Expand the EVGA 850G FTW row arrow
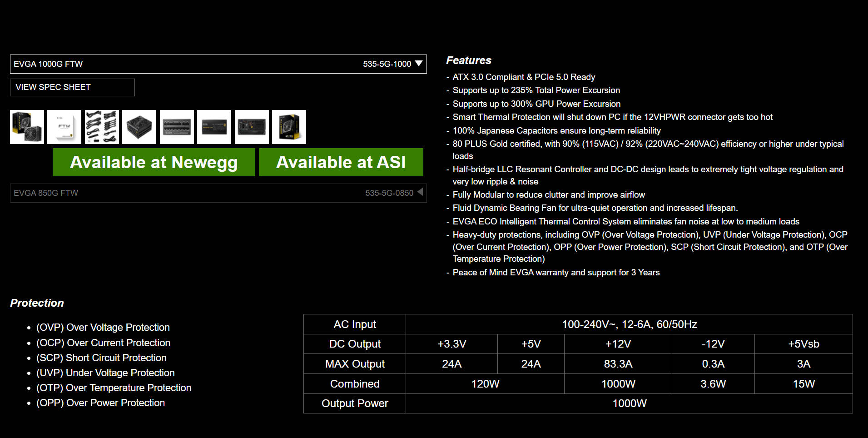The height and width of the screenshot is (438, 868). tap(420, 192)
